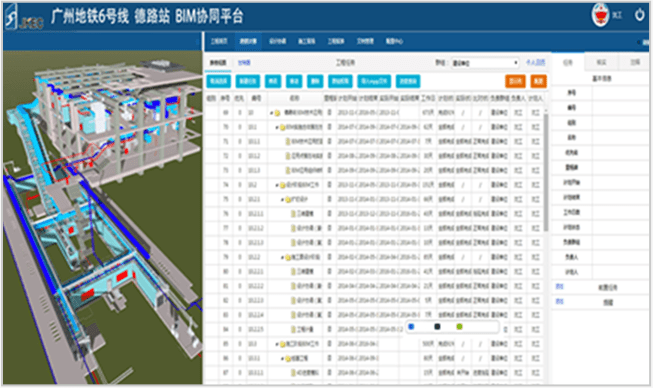Select the highlighted second navigation tab
This screenshot has width=653, height=388.
pyautogui.click(x=248, y=41)
